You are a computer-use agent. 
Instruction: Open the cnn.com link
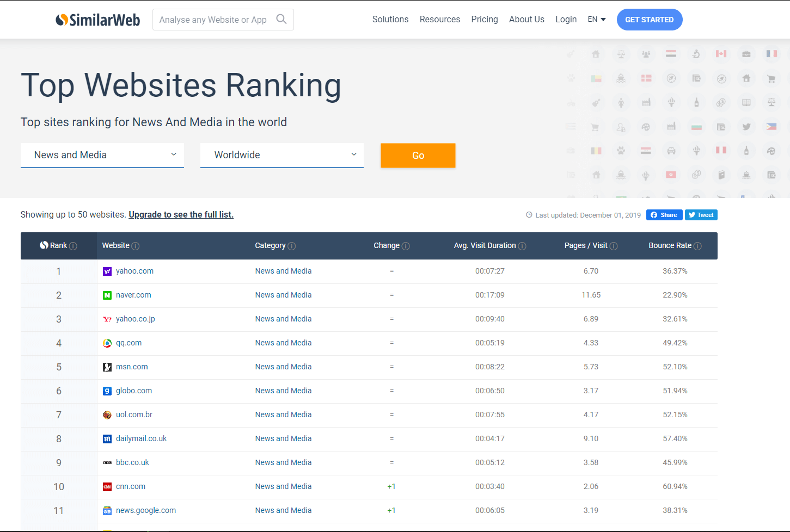pos(131,486)
